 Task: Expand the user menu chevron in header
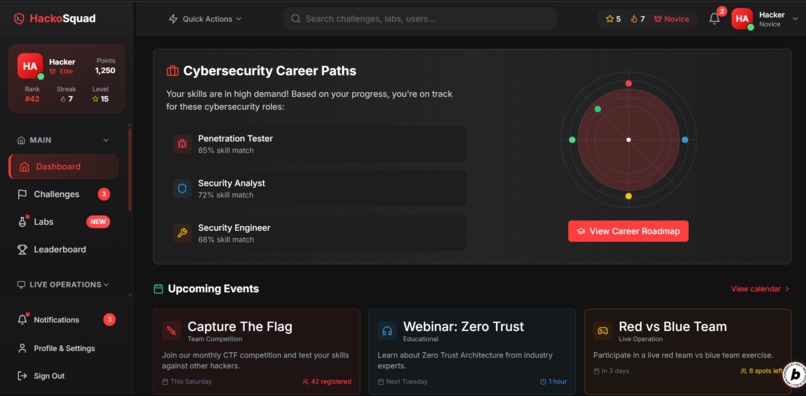pyautogui.click(x=795, y=19)
